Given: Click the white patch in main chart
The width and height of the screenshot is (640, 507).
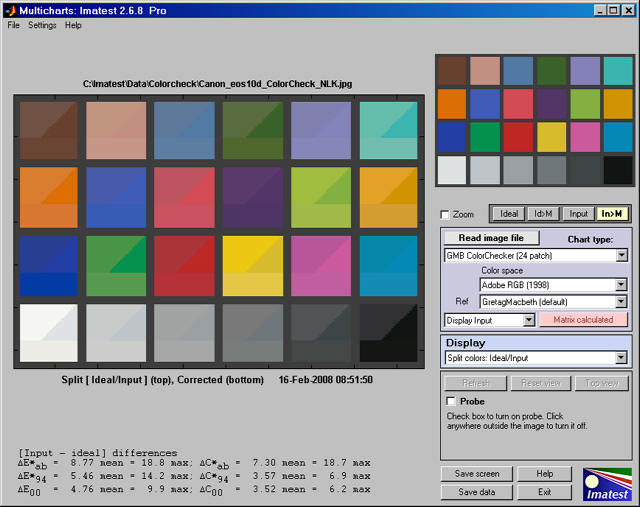Looking at the screenshot, I should [49, 333].
